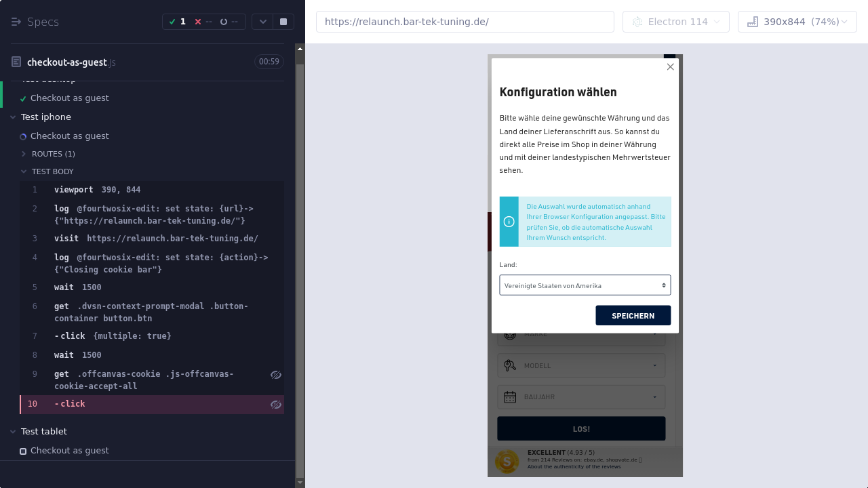Collapse the Test iphone suite
This screenshot has width=868, height=488.
14,117
